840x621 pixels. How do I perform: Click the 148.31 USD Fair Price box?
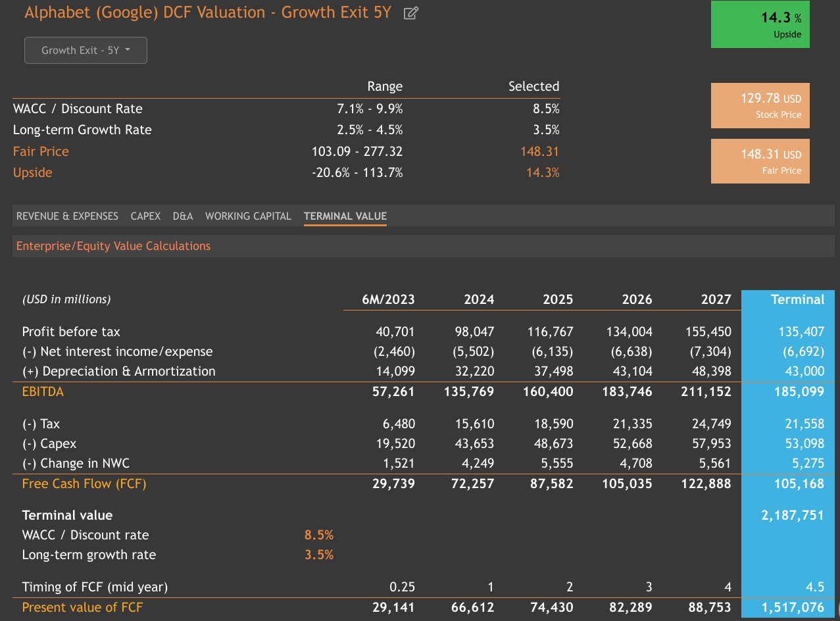tap(760, 161)
